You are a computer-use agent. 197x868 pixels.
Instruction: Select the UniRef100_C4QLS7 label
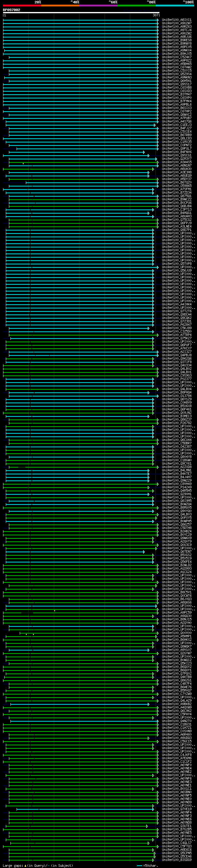[x=177, y=843]
